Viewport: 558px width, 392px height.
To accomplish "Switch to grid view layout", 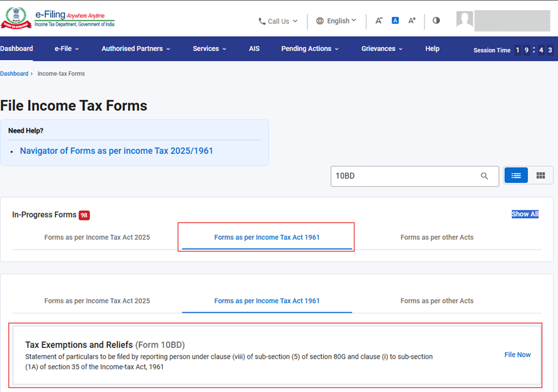I will (541, 175).
